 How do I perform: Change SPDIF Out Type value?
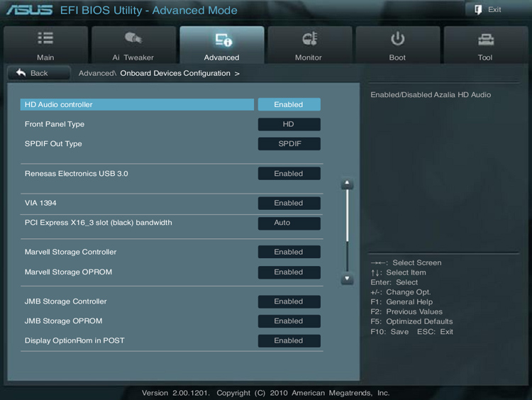pyautogui.click(x=289, y=144)
